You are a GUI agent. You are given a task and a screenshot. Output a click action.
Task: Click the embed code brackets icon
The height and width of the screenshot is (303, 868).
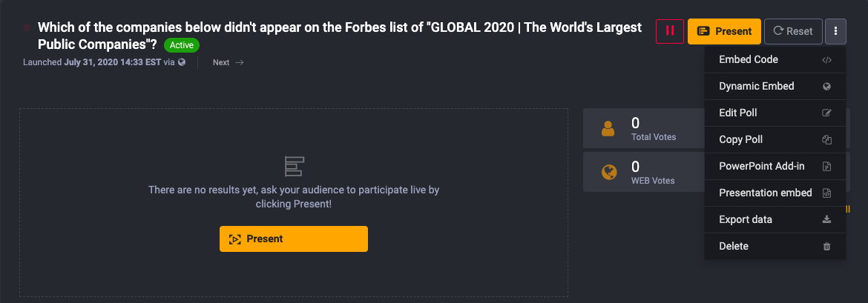[x=826, y=60]
